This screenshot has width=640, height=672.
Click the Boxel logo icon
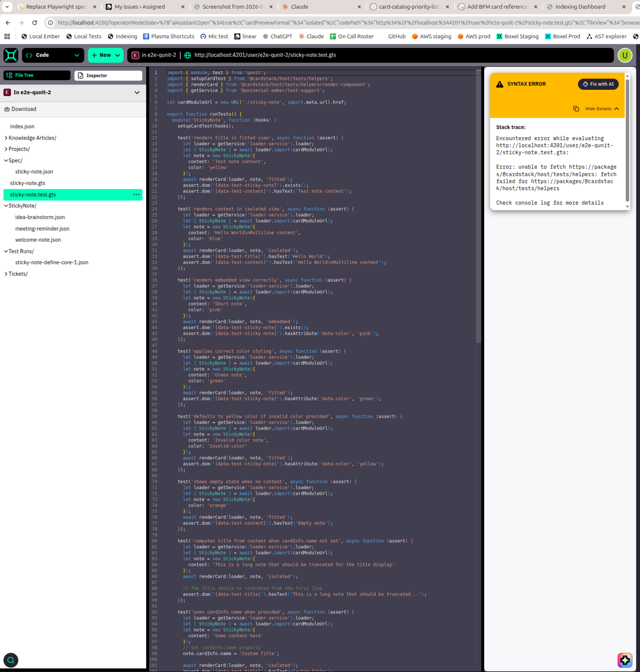(x=11, y=55)
